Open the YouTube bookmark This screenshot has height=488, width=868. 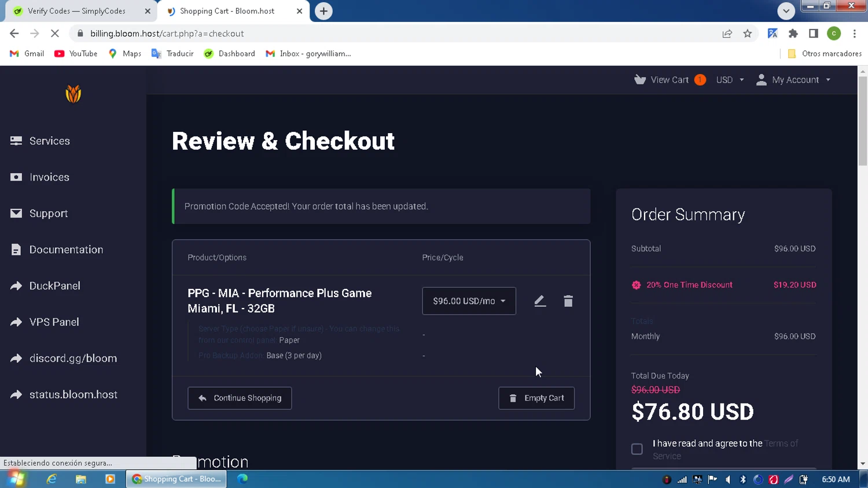pyautogui.click(x=76, y=54)
